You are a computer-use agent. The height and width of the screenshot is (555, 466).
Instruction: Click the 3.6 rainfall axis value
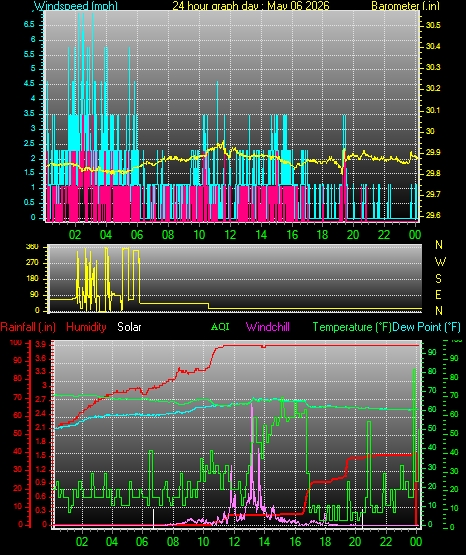coord(41,359)
